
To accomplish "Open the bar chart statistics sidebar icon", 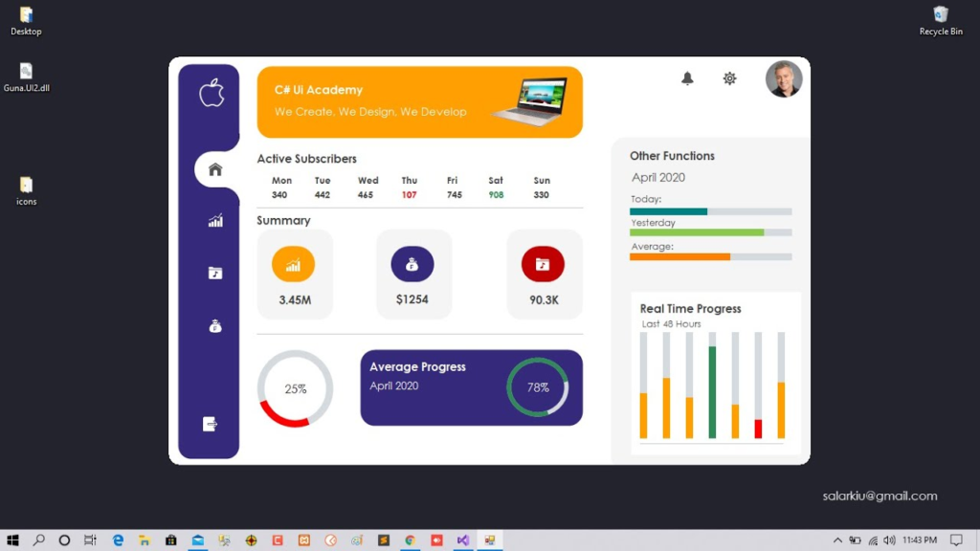I will coord(215,221).
